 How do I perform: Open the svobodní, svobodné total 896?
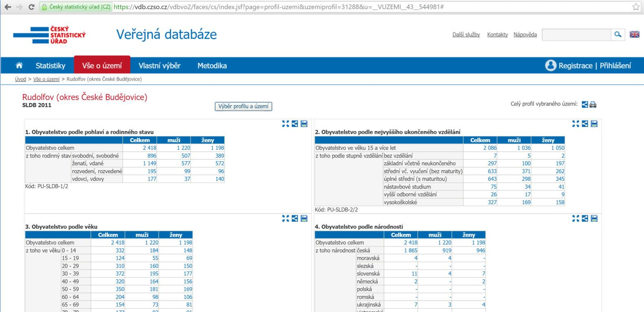[152, 156]
